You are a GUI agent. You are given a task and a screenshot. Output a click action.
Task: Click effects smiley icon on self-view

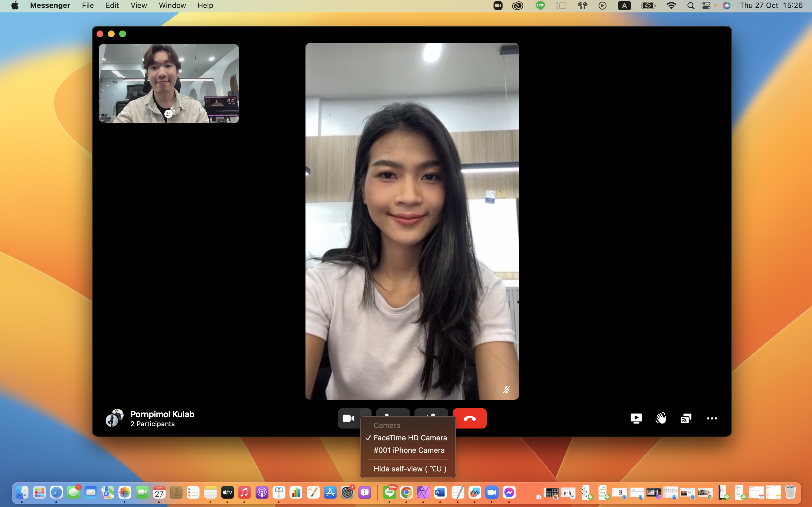[169, 114]
